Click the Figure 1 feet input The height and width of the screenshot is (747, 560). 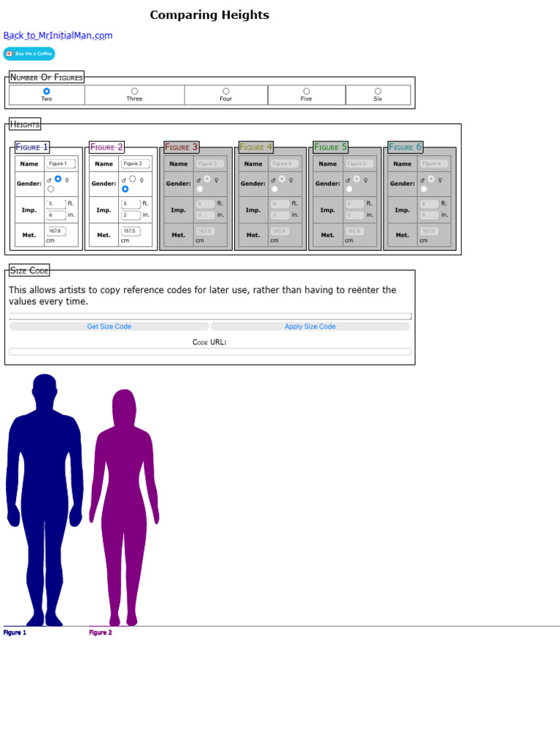(55, 204)
